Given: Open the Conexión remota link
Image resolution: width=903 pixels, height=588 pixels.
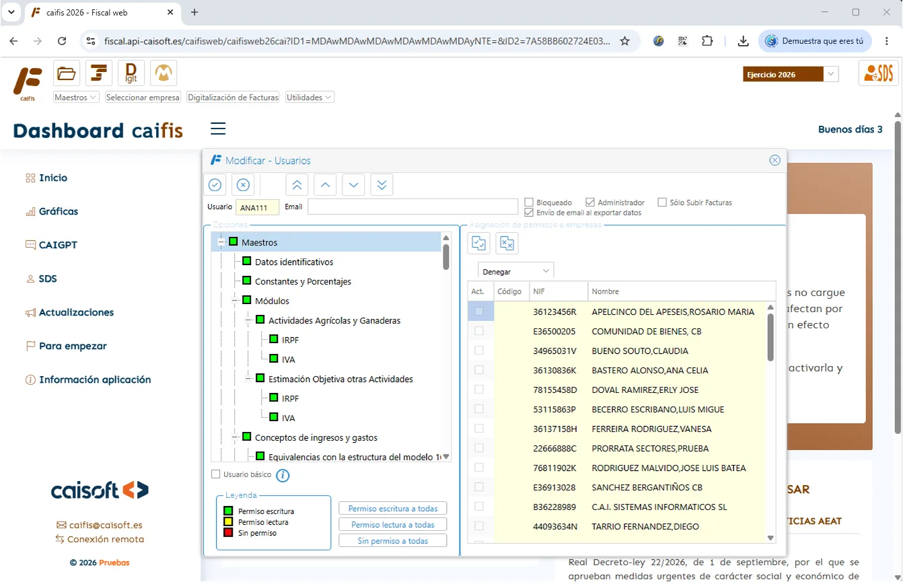Looking at the screenshot, I should point(100,539).
